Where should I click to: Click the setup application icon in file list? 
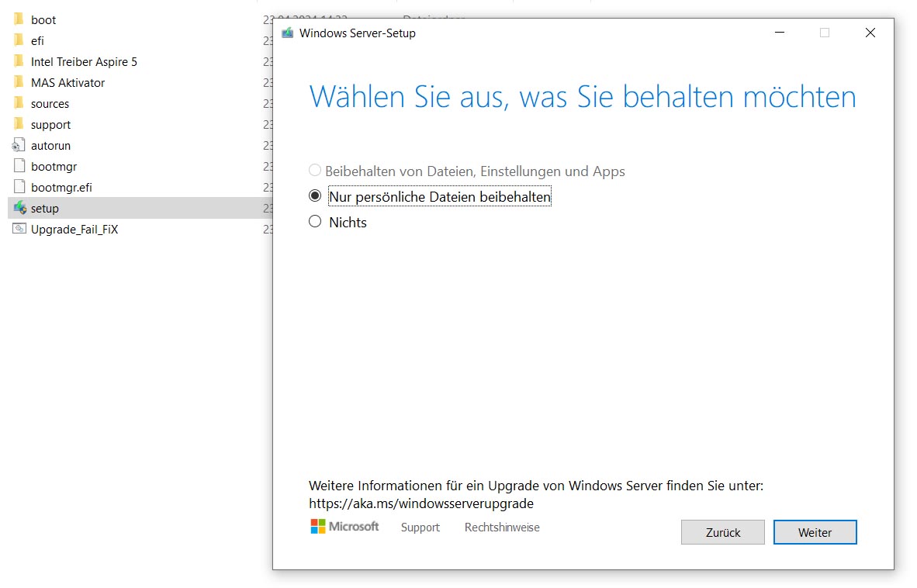20,208
